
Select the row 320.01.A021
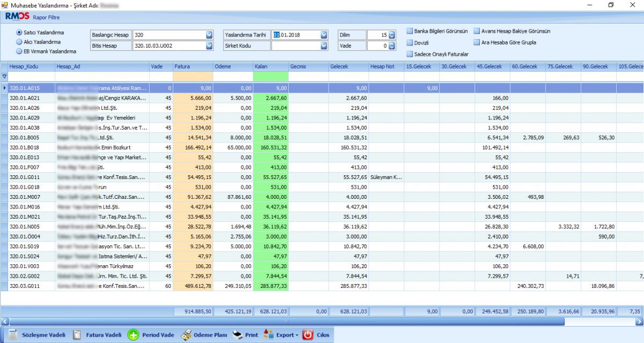click(322, 98)
